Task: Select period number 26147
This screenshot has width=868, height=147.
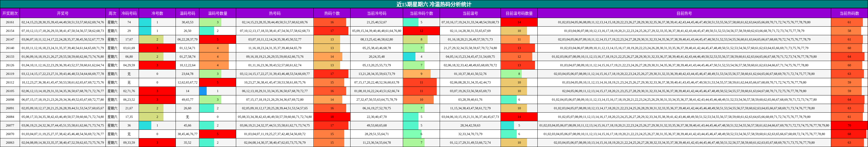Action: pyautogui.click(x=10, y=40)
